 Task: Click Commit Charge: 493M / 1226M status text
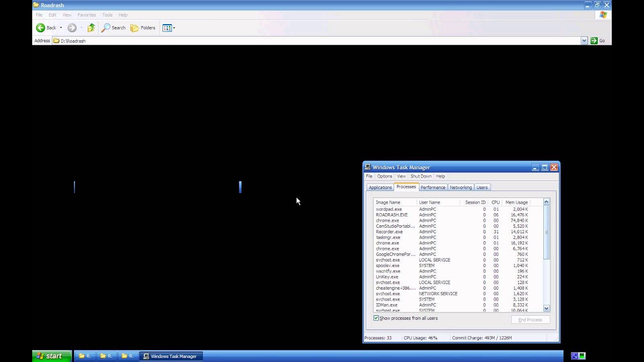pyautogui.click(x=481, y=338)
